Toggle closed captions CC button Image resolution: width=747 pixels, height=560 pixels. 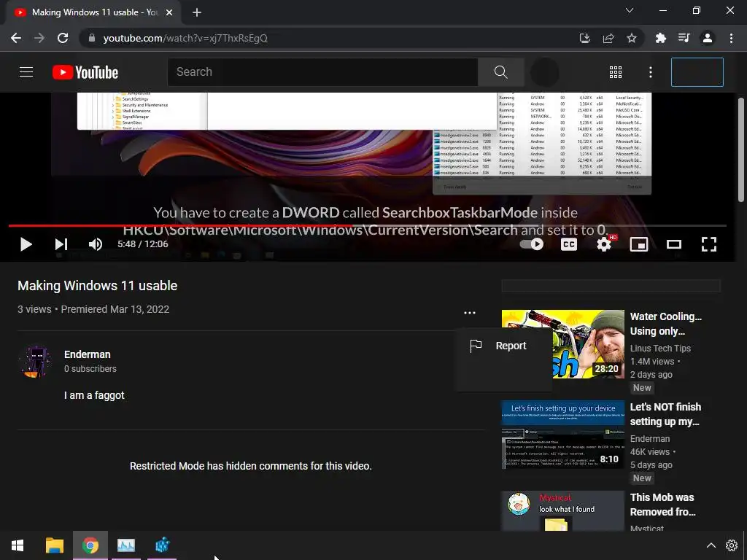(x=569, y=244)
